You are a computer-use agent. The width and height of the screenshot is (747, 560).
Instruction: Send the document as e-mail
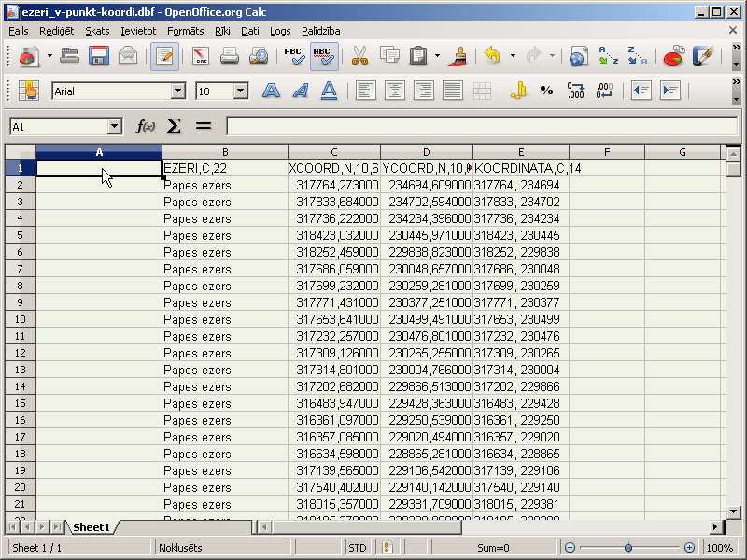(x=128, y=56)
